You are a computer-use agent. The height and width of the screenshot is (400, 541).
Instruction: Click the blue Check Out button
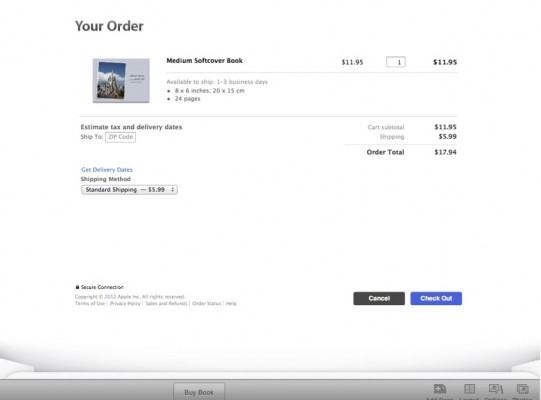point(436,299)
